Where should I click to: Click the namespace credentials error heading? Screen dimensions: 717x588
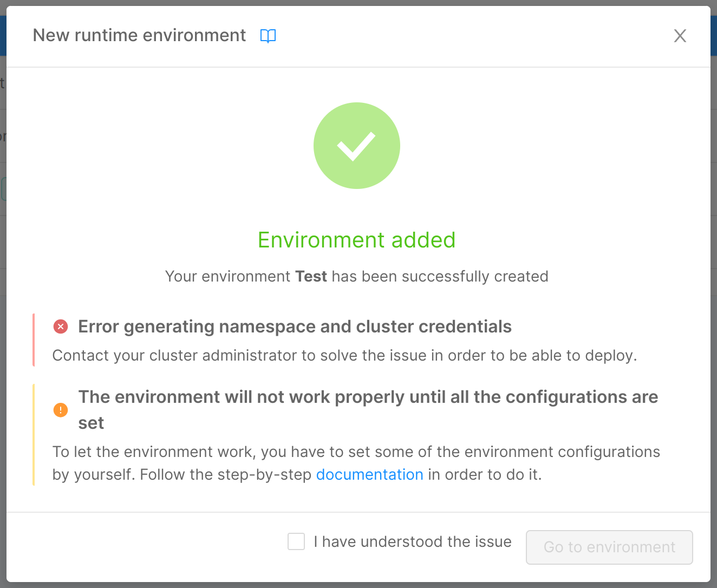[x=295, y=326]
